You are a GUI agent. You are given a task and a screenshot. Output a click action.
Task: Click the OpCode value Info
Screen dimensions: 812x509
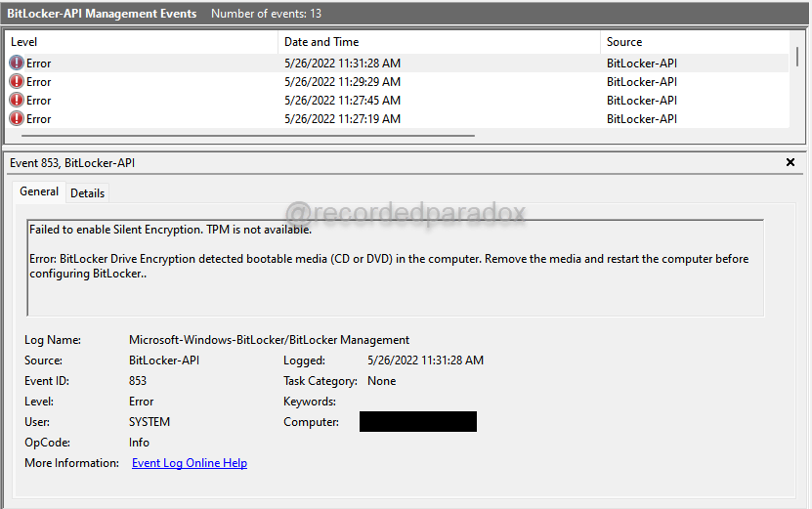pyautogui.click(x=139, y=443)
